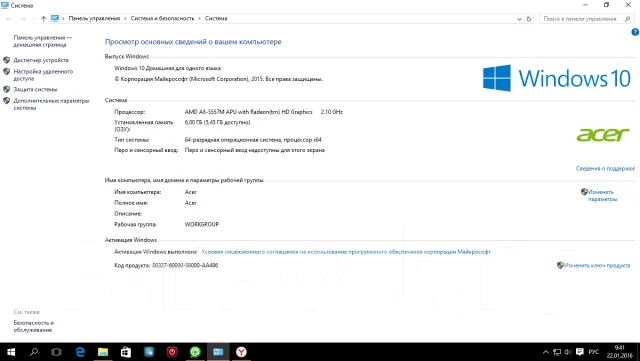This screenshot has width=640, height=361.
Task: Go to Система и безопасность breadcrumb
Action: [x=162, y=18]
